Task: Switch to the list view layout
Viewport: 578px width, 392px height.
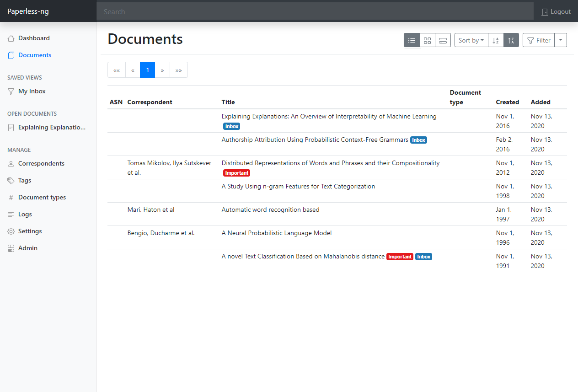Action: (x=412, y=40)
